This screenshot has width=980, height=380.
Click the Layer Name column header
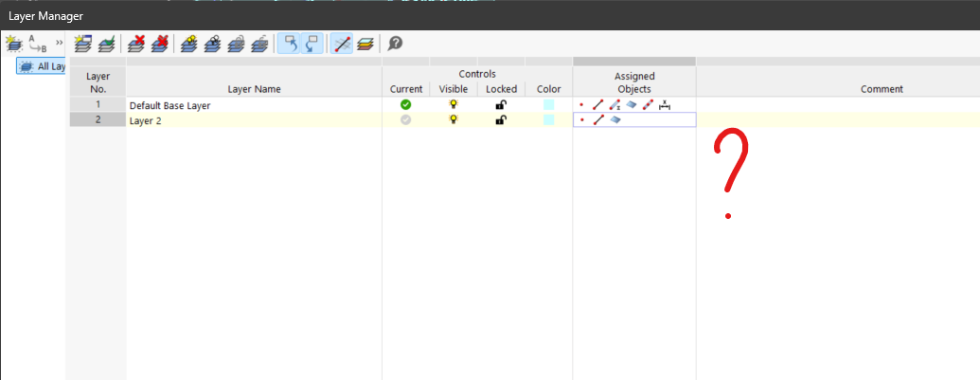click(x=254, y=89)
